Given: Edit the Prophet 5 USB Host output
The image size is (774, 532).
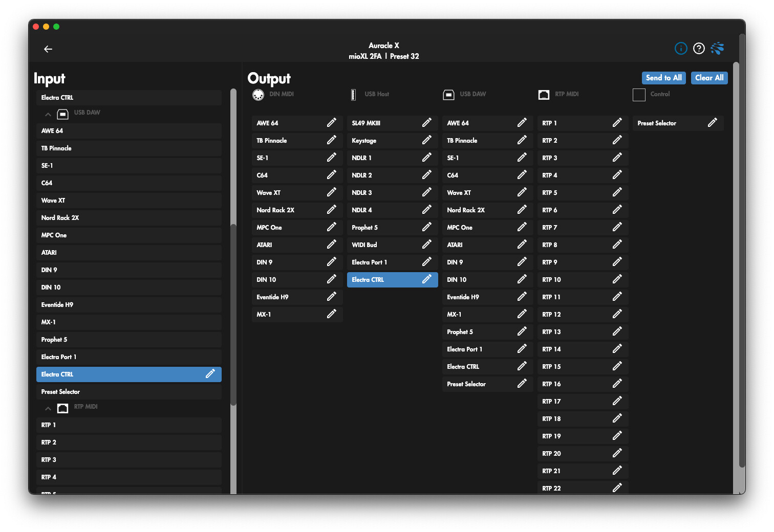Looking at the screenshot, I should click(x=427, y=227).
